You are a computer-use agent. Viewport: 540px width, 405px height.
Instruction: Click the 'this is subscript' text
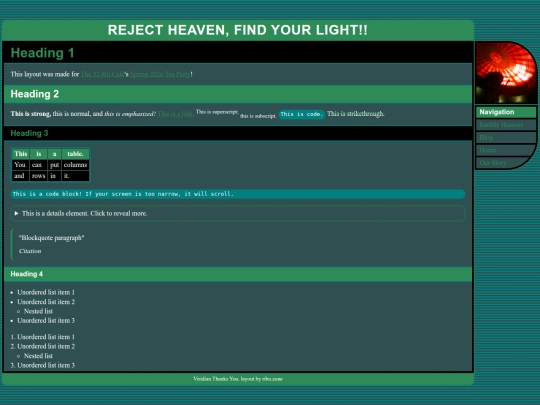pos(258,116)
